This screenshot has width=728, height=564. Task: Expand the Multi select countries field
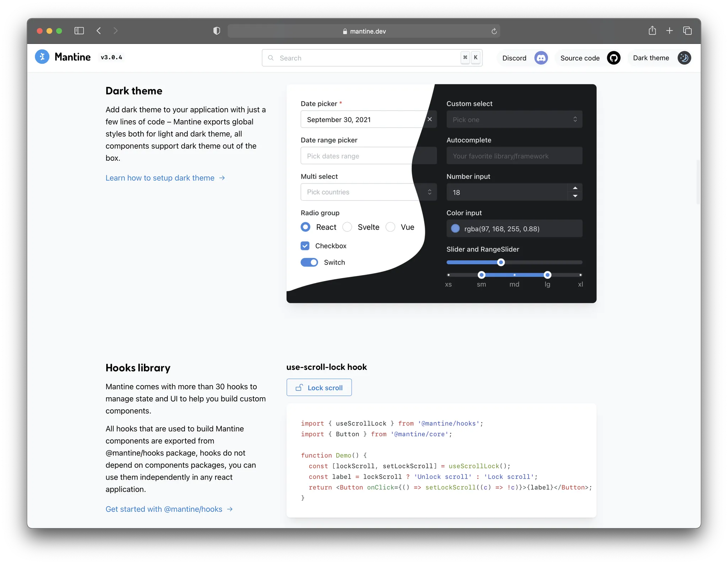pyautogui.click(x=366, y=192)
